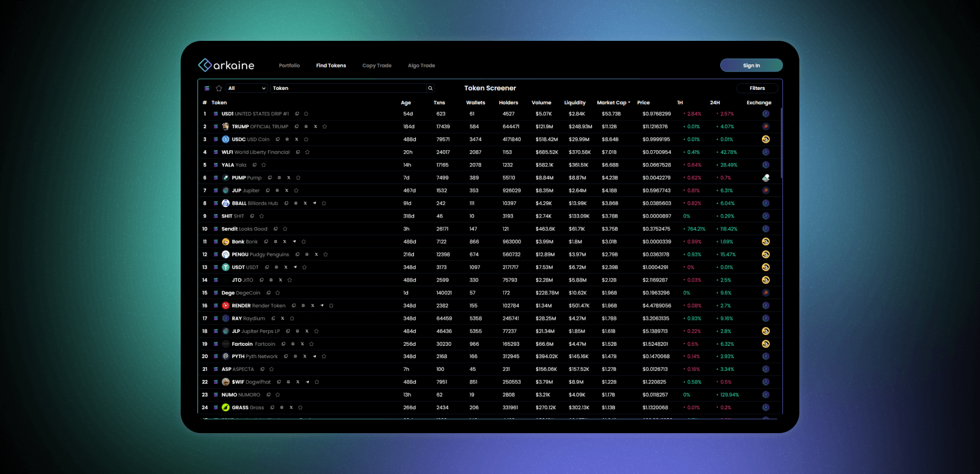Open the Bonk Telegram icon
Screen dimensions: 980x474
294,242
